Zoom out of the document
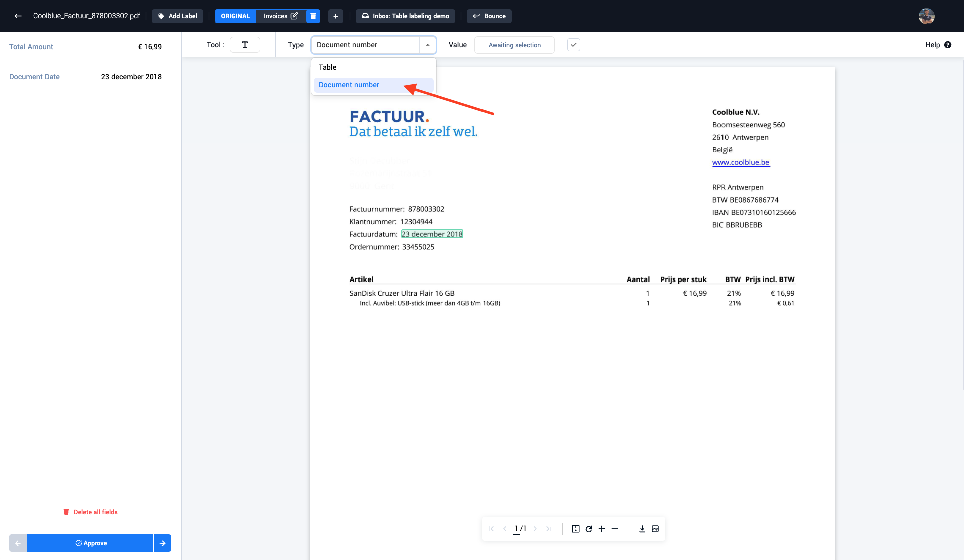 615,529
